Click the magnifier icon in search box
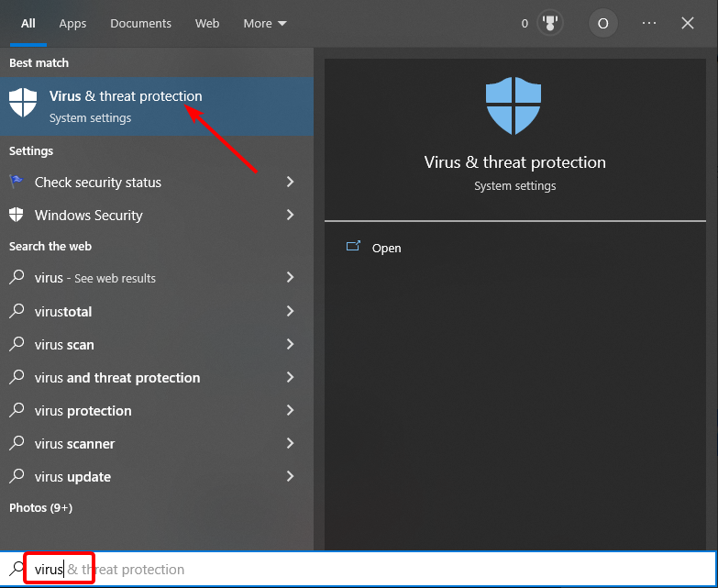 click(x=17, y=569)
